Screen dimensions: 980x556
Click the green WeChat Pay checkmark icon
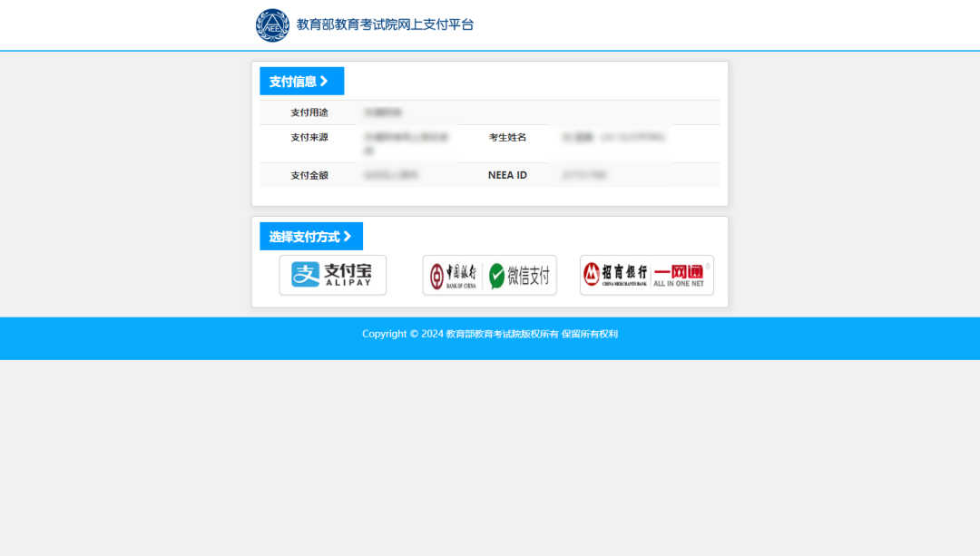pyautogui.click(x=497, y=276)
